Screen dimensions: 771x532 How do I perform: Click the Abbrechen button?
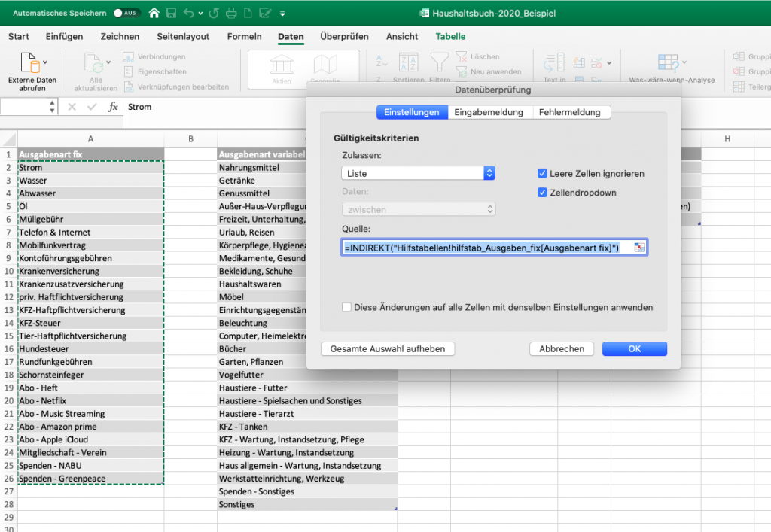(x=562, y=348)
